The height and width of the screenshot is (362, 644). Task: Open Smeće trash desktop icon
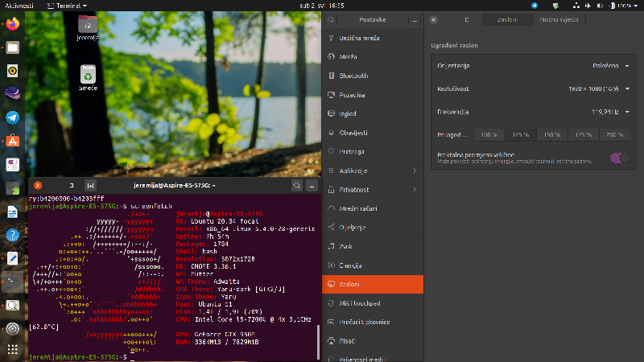tap(88, 77)
